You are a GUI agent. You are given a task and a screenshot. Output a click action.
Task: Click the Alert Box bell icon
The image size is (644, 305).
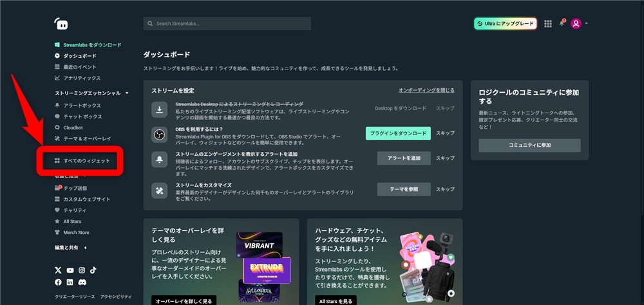(x=57, y=106)
